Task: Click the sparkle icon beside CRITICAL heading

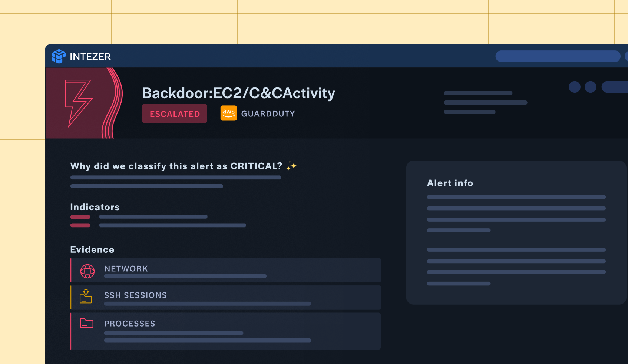Action: pyautogui.click(x=291, y=166)
